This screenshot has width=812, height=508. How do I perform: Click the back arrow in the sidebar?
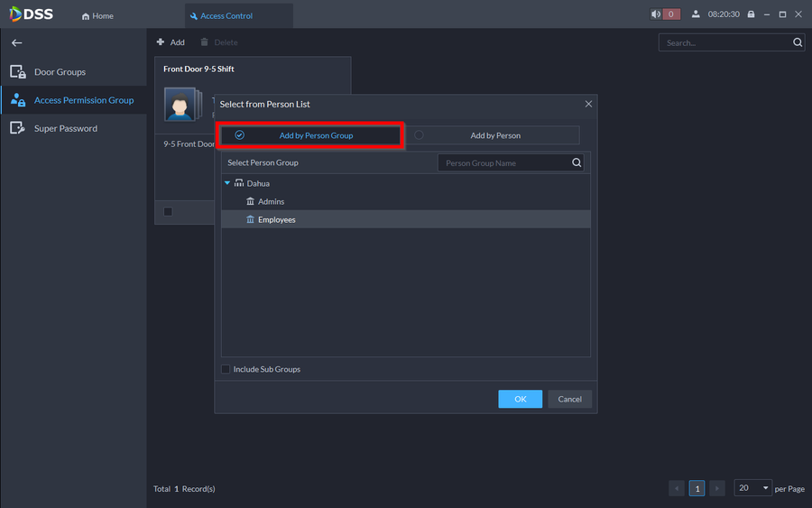[16, 43]
